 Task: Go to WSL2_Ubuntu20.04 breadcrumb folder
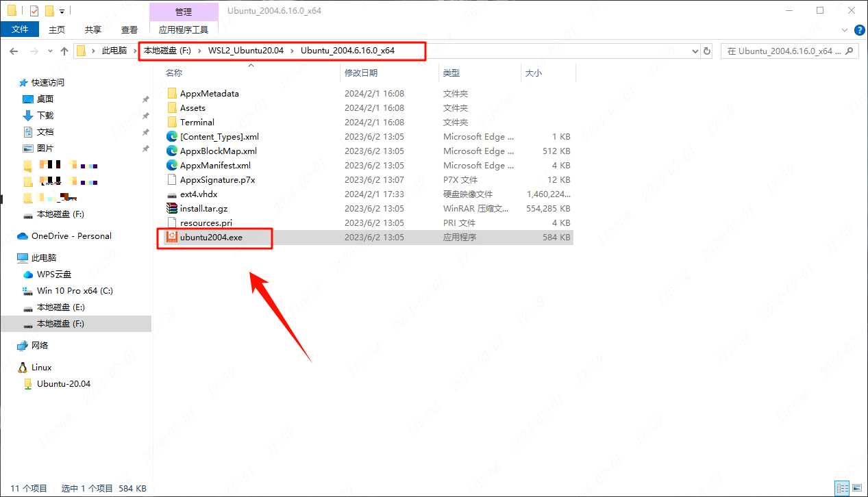click(246, 51)
